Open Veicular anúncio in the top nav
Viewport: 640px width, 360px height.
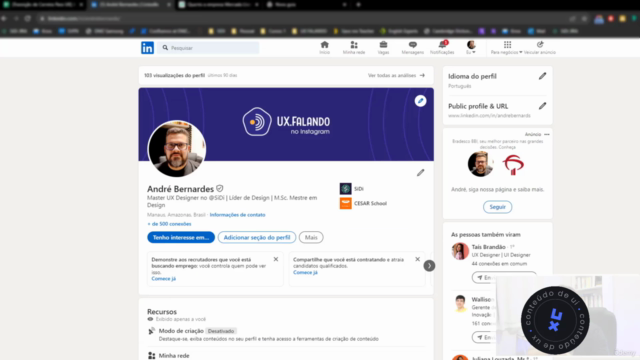540,47
